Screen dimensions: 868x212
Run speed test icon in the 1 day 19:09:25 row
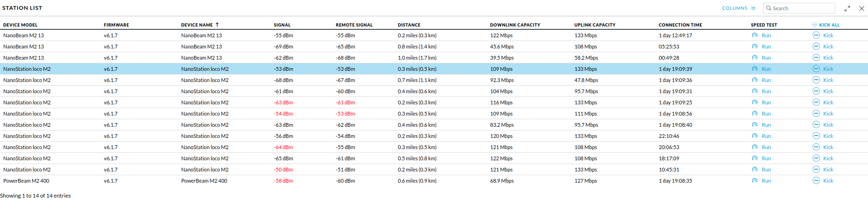[754, 103]
